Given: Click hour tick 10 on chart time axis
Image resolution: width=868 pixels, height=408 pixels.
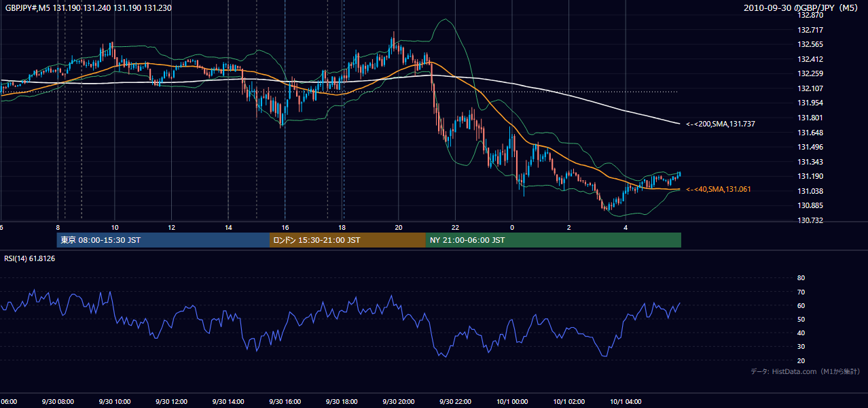Looking at the screenshot, I should (x=115, y=227).
